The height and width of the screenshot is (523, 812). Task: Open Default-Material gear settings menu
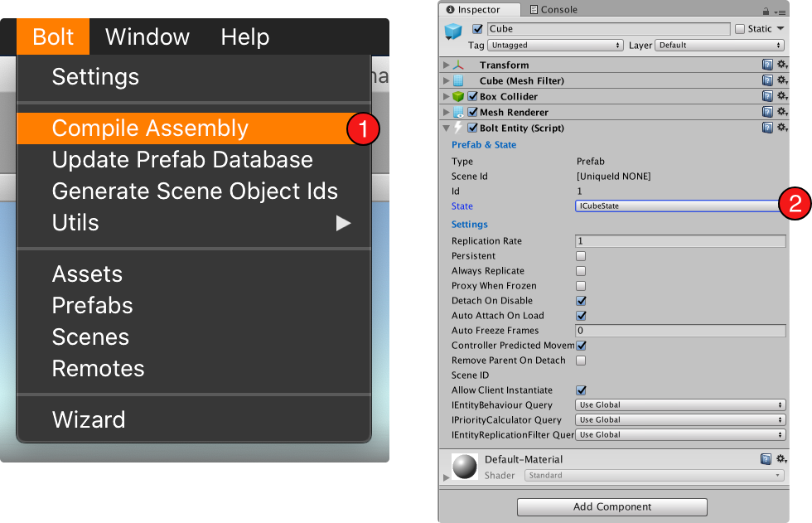click(781, 459)
